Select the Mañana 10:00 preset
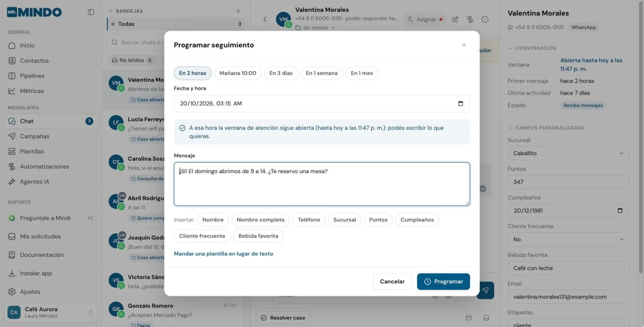 click(238, 73)
